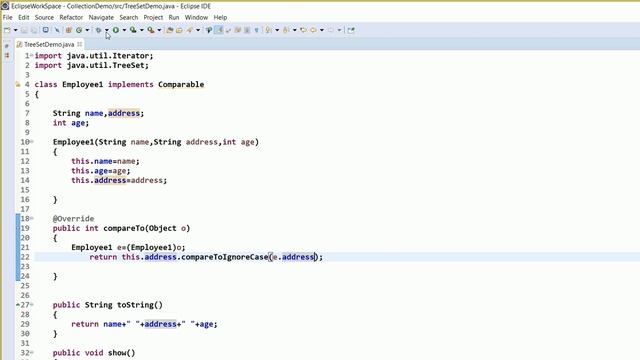This screenshot has height=360, width=640.
Task: Collapse the toString method at line 27
Action: click(x=32, y=304)
